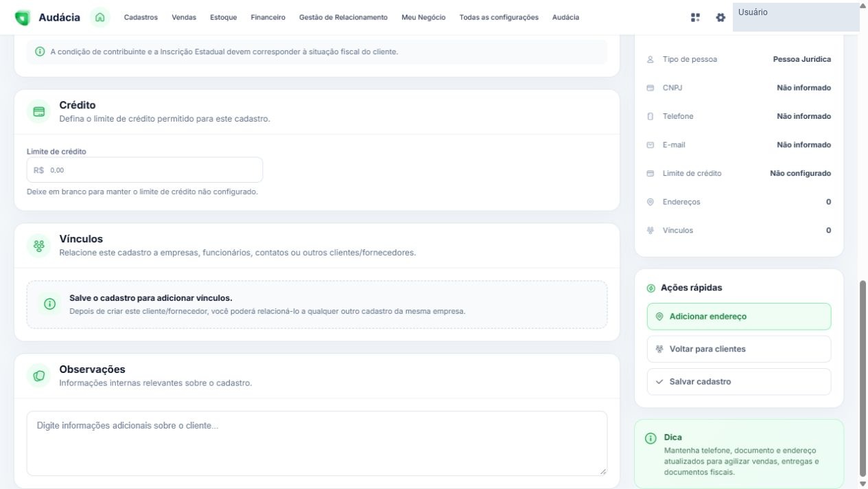
Task: Open Todas as configurações menu
Action: click(499, 18)
